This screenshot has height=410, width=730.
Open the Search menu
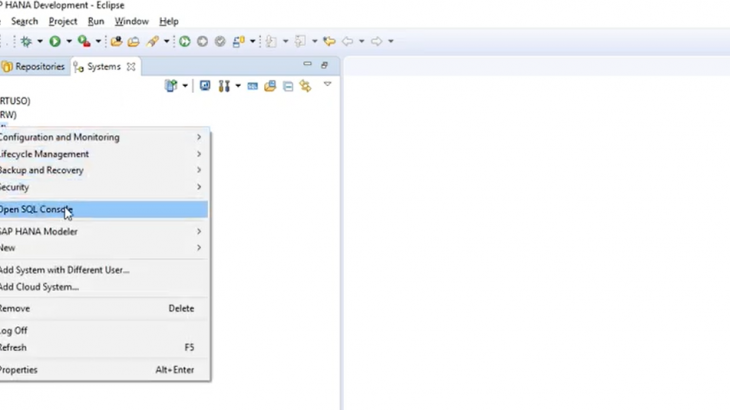(25, 21)
